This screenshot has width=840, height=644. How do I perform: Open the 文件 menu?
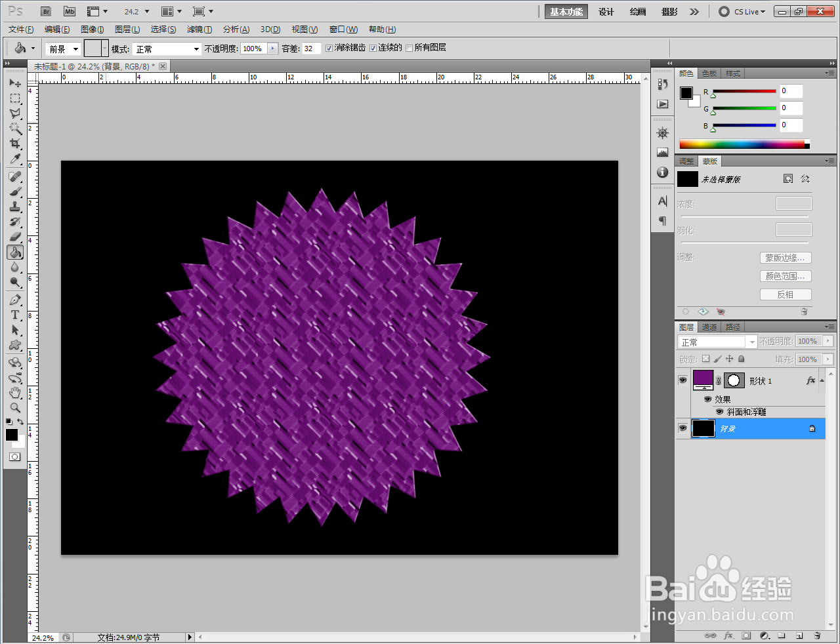(x=21, y=30)
